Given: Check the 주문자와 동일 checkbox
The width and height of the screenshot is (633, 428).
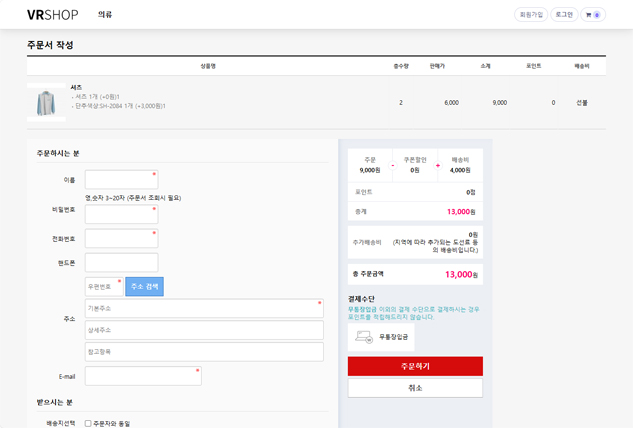Looking at the screenshot, I should (x=88, y=423).
